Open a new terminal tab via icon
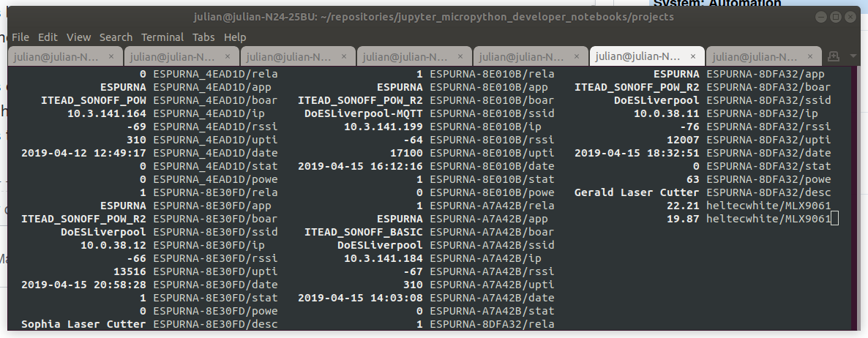Screen dimensions: 868x338 click(833, 56)
